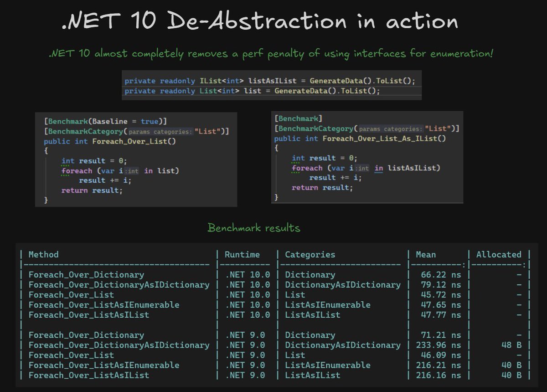Image resolution: width=547 pixels, height=392 pixels.
Task: Click the "List" category in the 46.09 ns row
Action: click(x=295, y=355)
